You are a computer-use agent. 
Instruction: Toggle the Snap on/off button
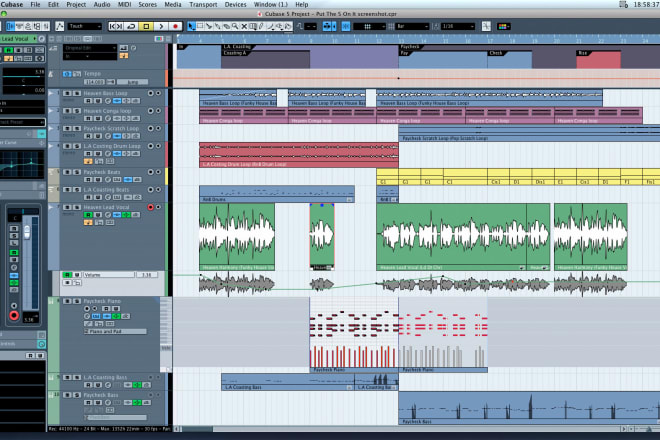tap(346, 27)
